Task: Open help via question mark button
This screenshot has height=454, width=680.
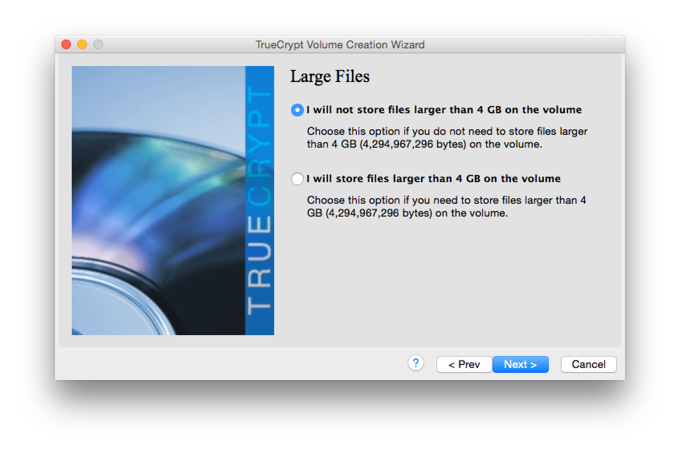Action: point(415,363)
